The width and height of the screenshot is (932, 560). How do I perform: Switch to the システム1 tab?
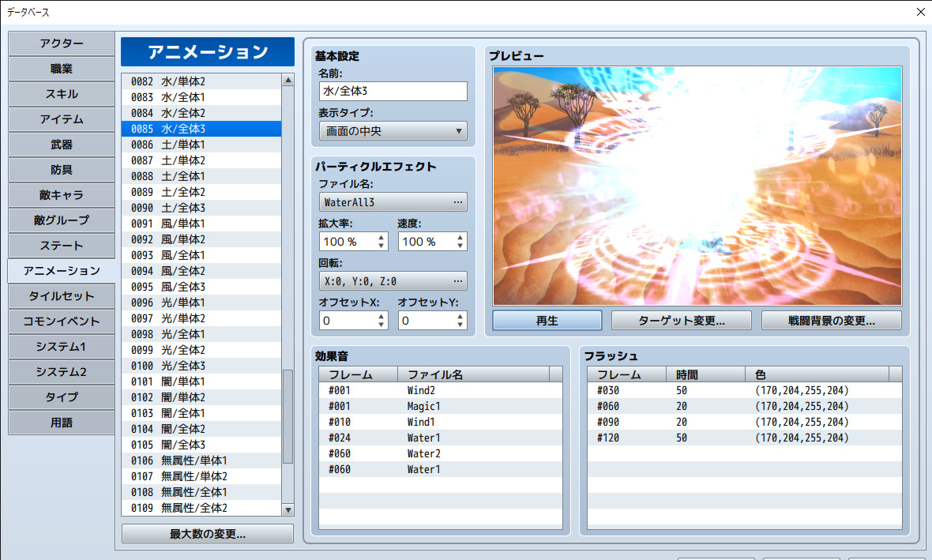[x=61, y=347]
